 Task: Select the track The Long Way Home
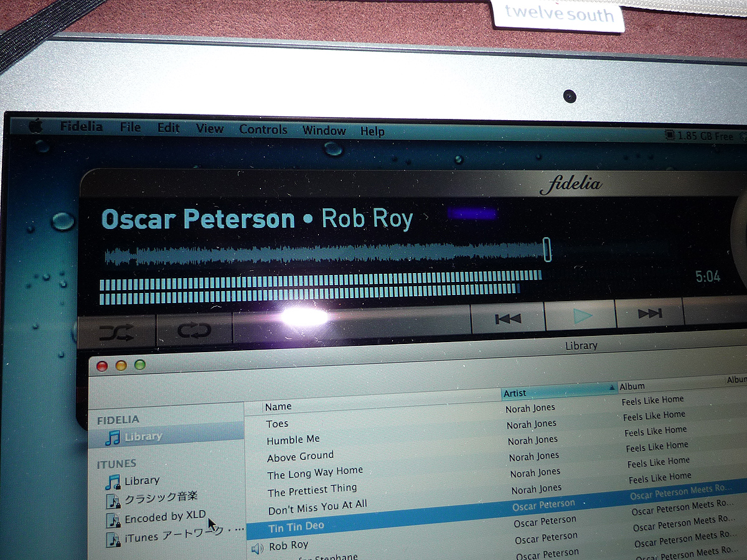coord(315,473)
